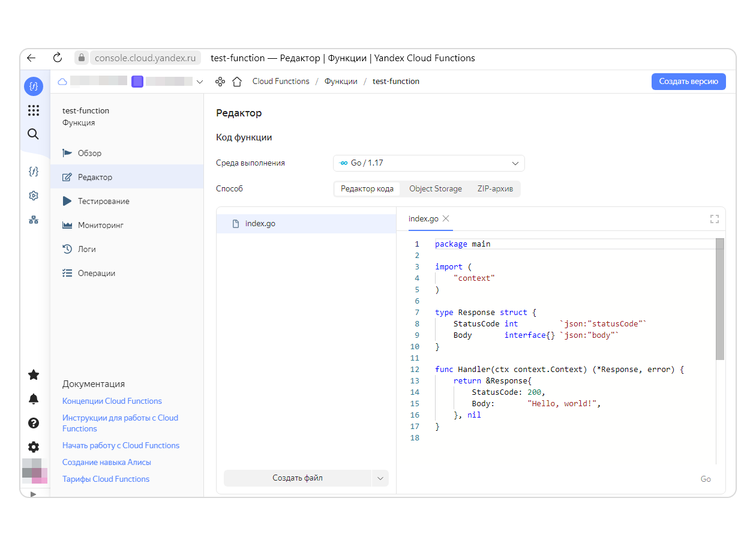Open the Мониторинг section
Image resolution: width=756 pixels, height=546 pixels.
click(x=127, y=225)
